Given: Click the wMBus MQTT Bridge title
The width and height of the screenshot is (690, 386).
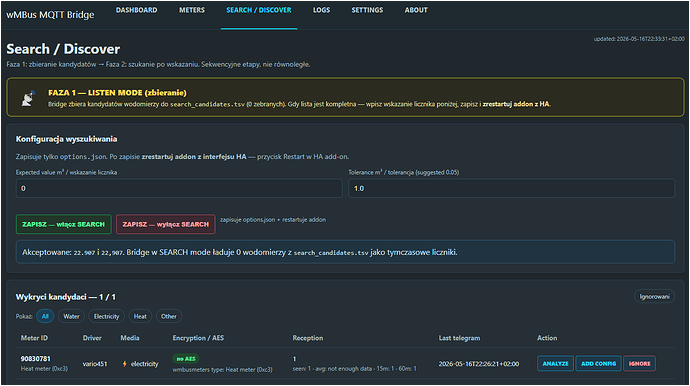Looking at the screenshot, I should coord(50,15).
